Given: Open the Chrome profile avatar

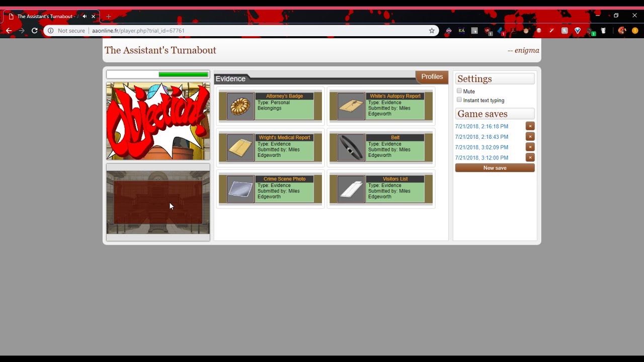Looking at the screenshot, I should pyautogui.click(x=622, y=31).
